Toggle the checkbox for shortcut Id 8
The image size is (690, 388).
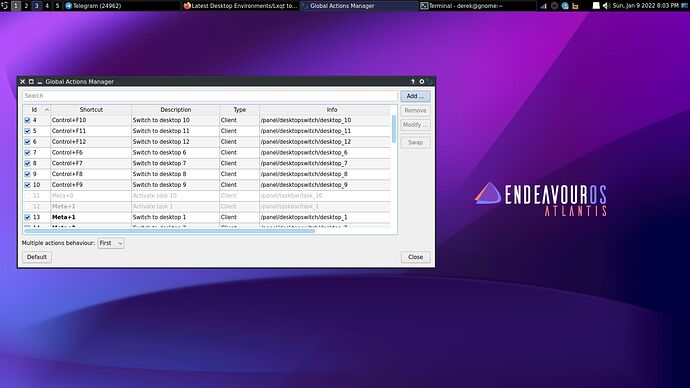27,163
